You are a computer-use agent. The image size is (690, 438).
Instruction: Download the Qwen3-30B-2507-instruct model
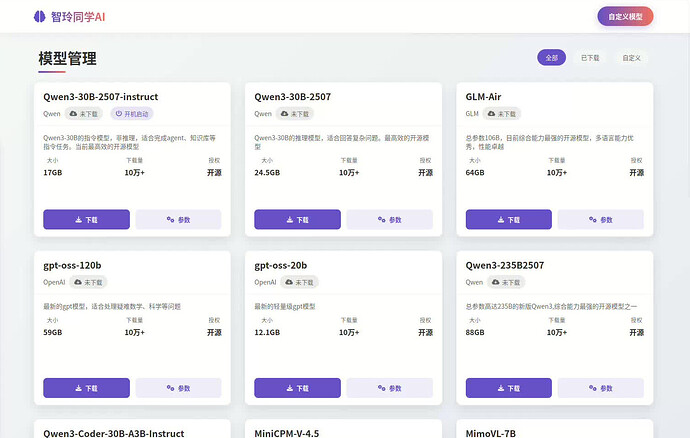(x=86, y=219)
